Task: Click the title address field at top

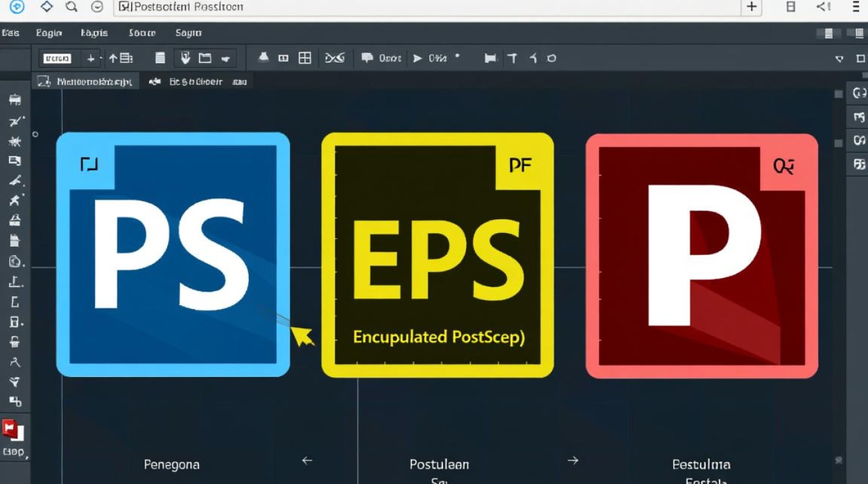Action: point(426,7)
